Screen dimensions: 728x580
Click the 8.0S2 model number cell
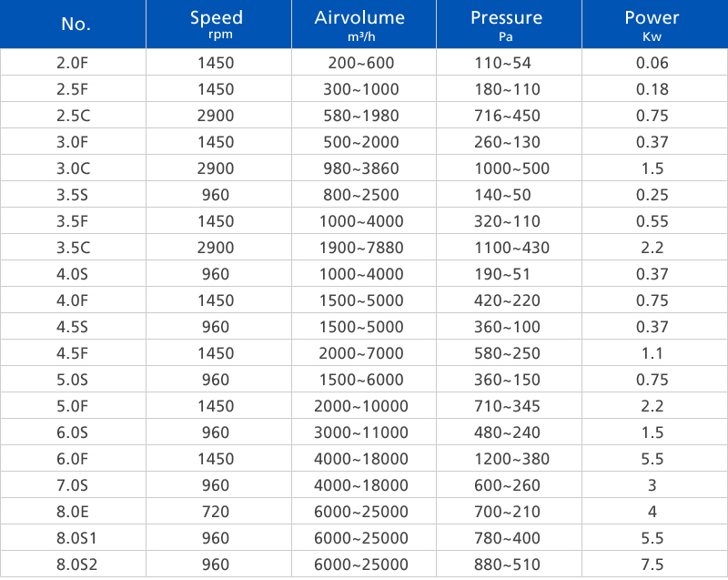point(73,565)
